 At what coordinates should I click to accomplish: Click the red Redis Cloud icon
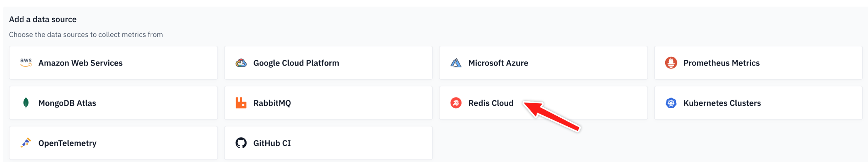(x=456, y=103)
